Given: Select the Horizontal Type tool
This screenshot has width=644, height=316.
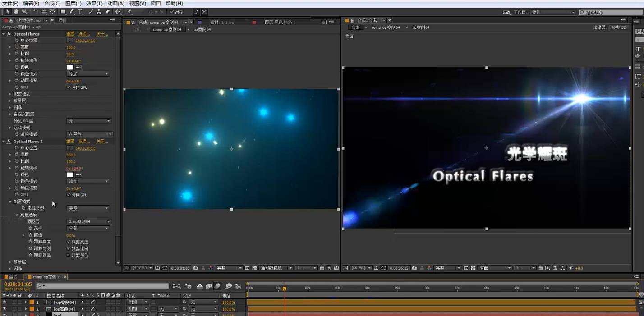Looking at the screenshot, I should pyautogui.click(x=80, y=12).
